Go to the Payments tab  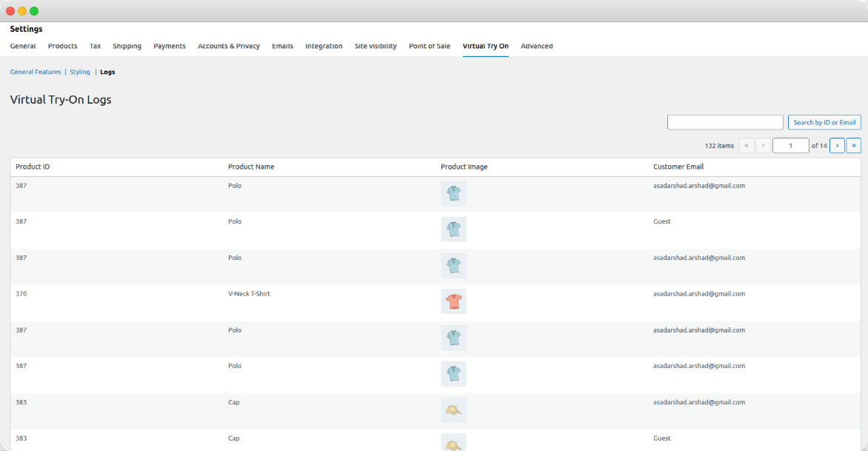pos(170,46)
